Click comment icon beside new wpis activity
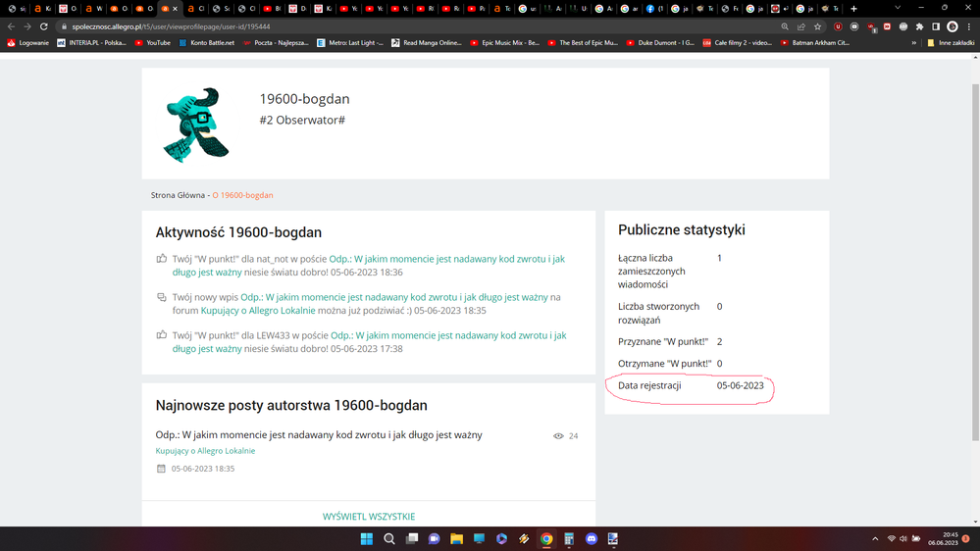The width and height of the screenshot is (980, 551). [162, 297]
